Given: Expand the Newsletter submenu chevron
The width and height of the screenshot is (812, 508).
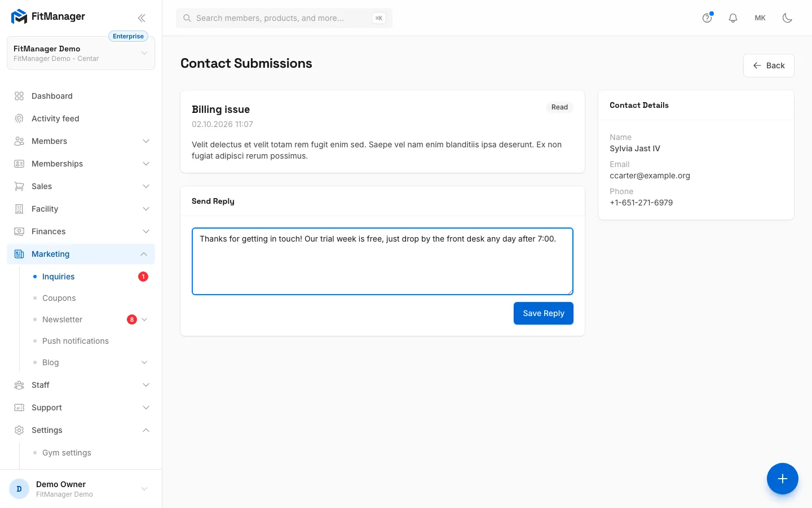Looking at the screenshot, I should [x=144, y=319].
